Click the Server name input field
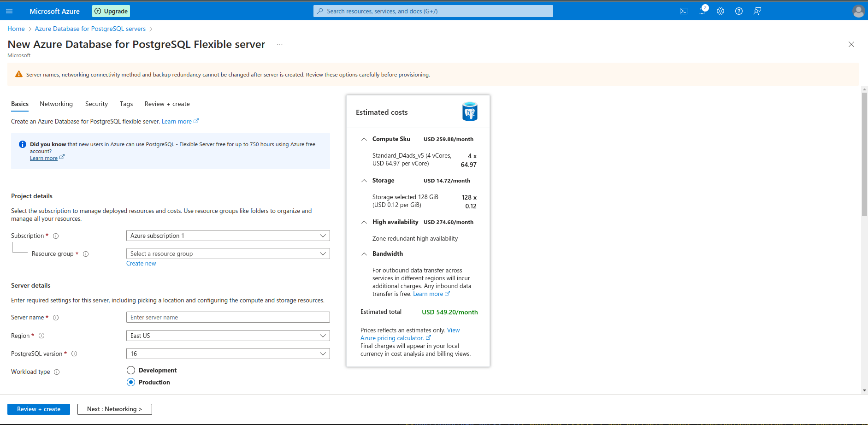 [228, 317]
